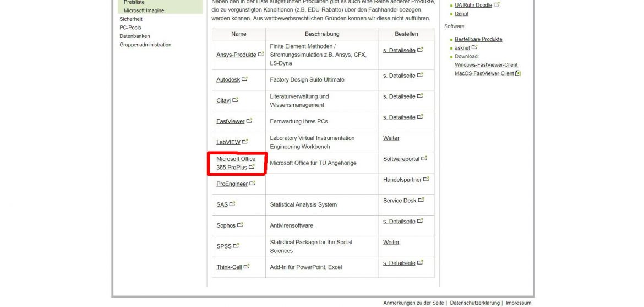This screenshot has width=644, height=307.
Task: Open s. Detailseite for Think-Cell
Action: point(399,263)
